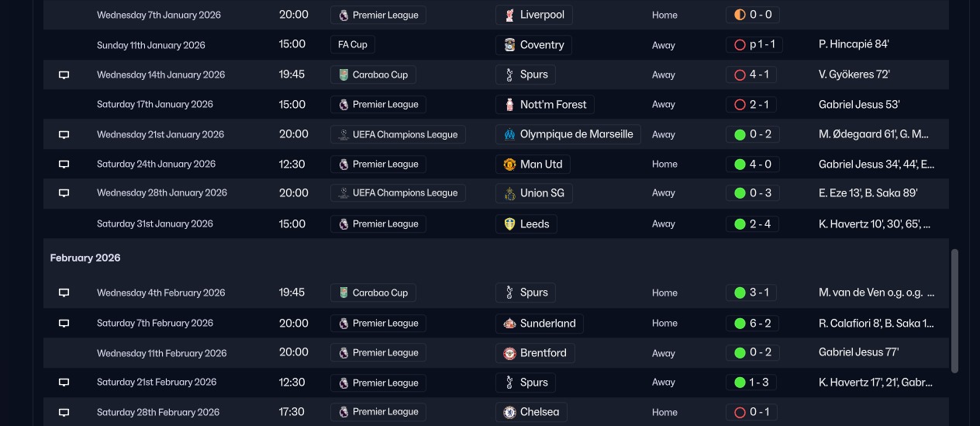The width and height of the screenshot is (980, 426).
Task: Click TV icon for 28th February fixture
Action: coord(64,413)
